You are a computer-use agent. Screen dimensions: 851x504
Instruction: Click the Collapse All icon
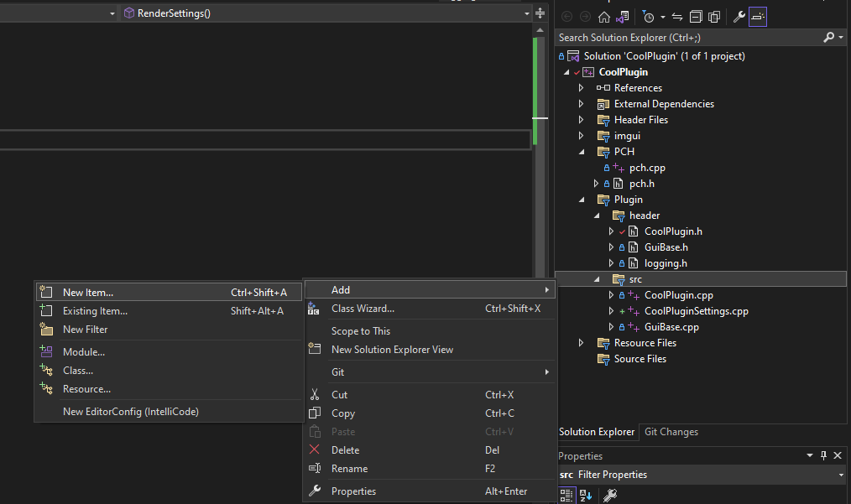coord(696,17)
